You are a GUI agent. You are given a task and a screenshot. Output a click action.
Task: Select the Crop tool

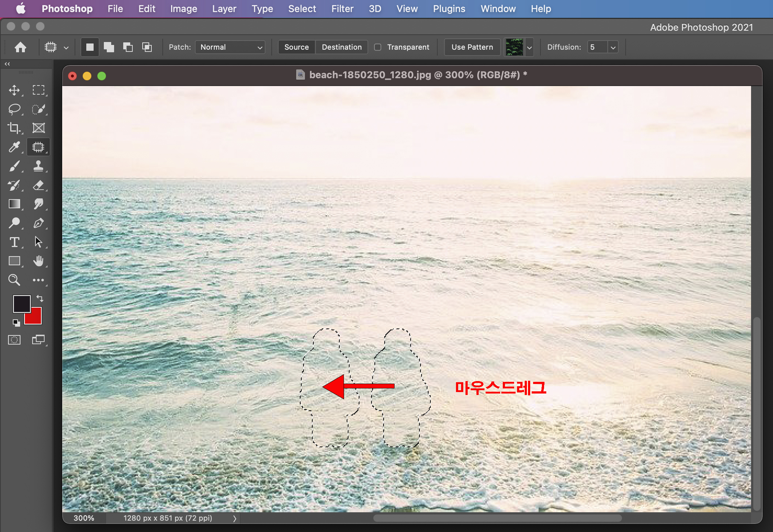pos(14,128)
